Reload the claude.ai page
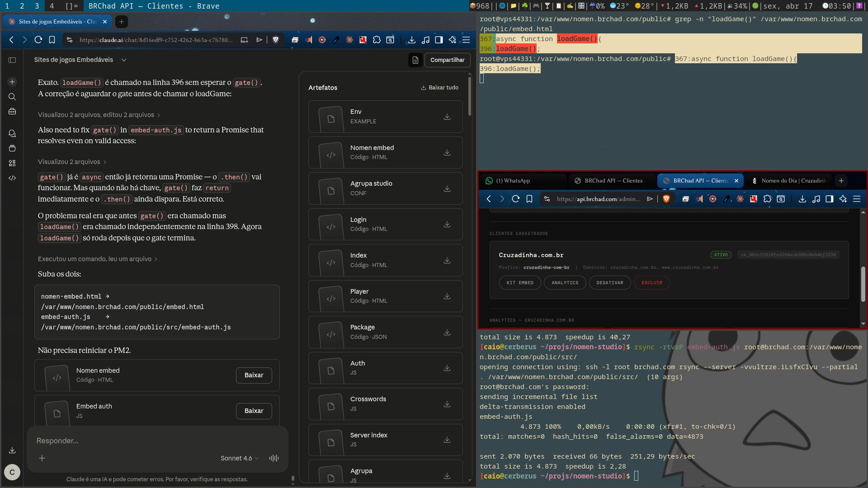The image size is (868, 488). coord(38,40)
